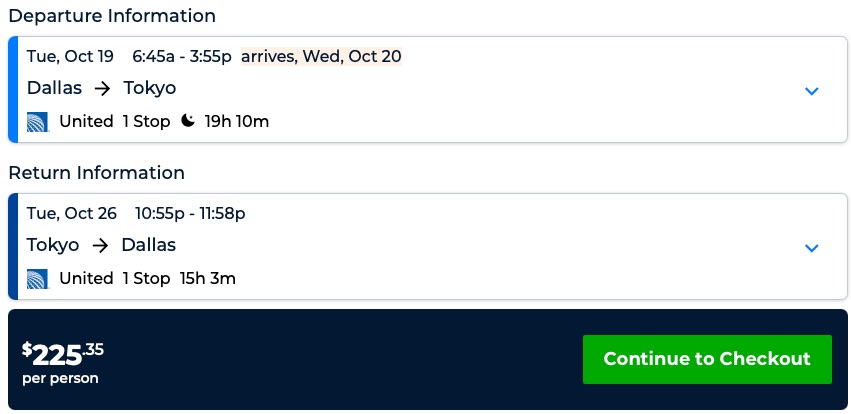Expand the return flight details chevron
This screenshot has width=851, height=414.
coord(812,248)
